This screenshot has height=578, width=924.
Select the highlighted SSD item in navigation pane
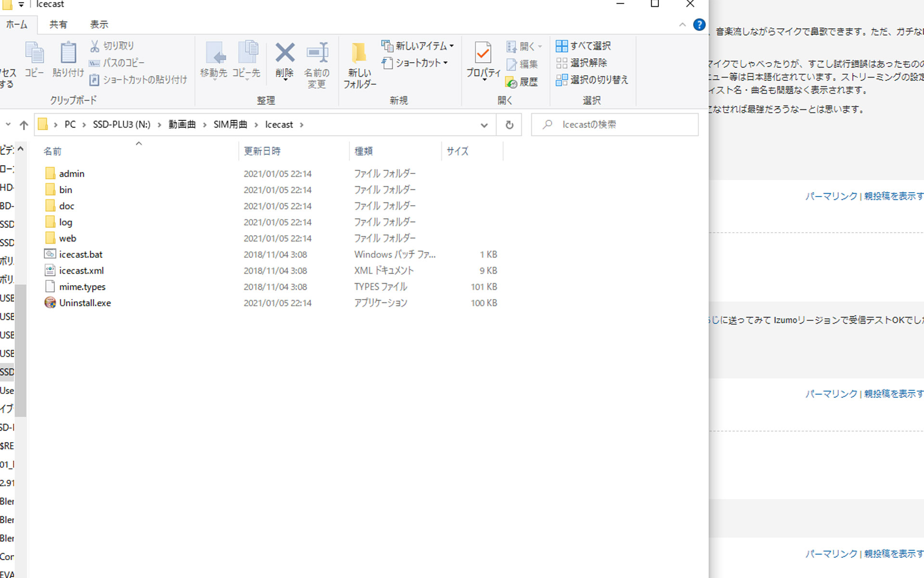coord(7,372)
